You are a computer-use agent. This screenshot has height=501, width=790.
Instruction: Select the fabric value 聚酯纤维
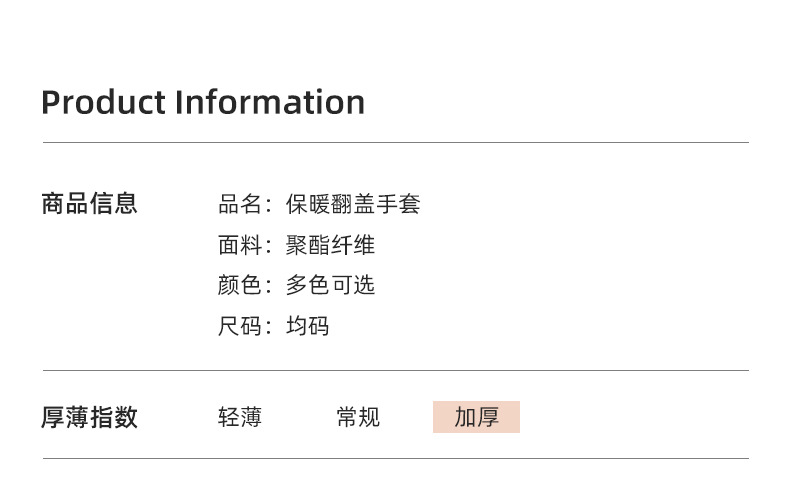click(330, 245)
